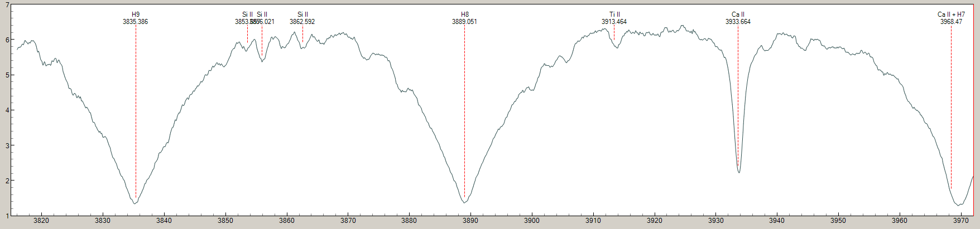This screenshot has height=229, width=980.
Task: Click the 3900 tick on the wavelength axis
Action: (x=532, y=221)
